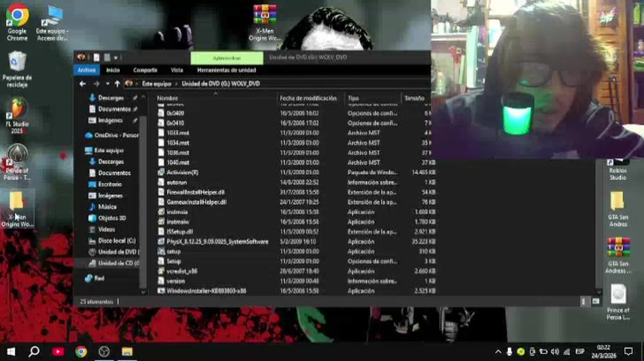Screen dimensions: 644x361
Task: Open GTA San Andres folder icon
Action: 618,209
